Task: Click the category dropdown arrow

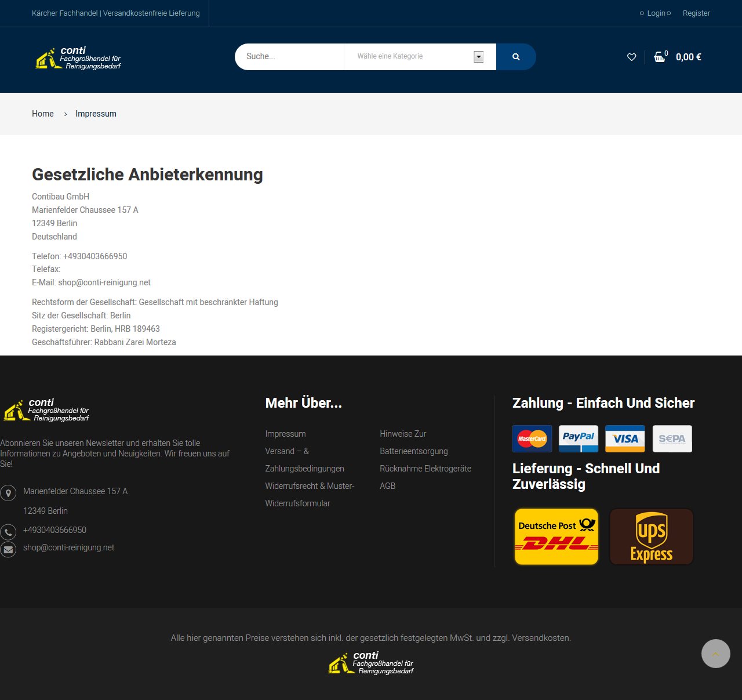Action: click(479, 57)
